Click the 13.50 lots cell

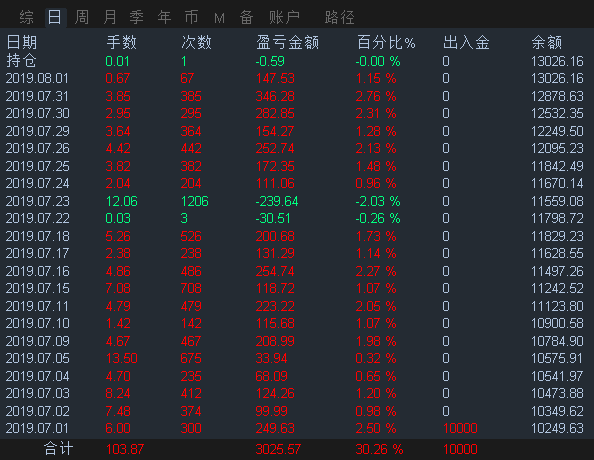(x=121, y=358)
